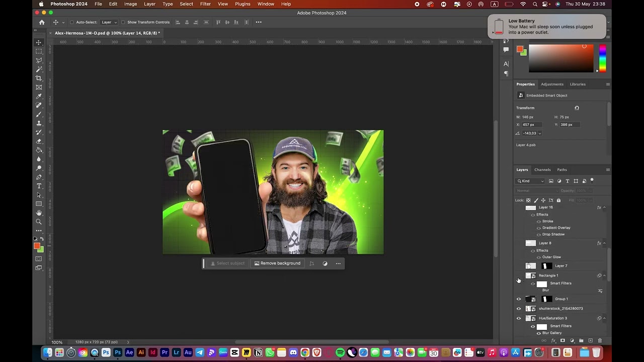Click the rainbow hue slider in Color panel
The width and height of the screenshot is (644, 362).
click(x=602, y=58)
